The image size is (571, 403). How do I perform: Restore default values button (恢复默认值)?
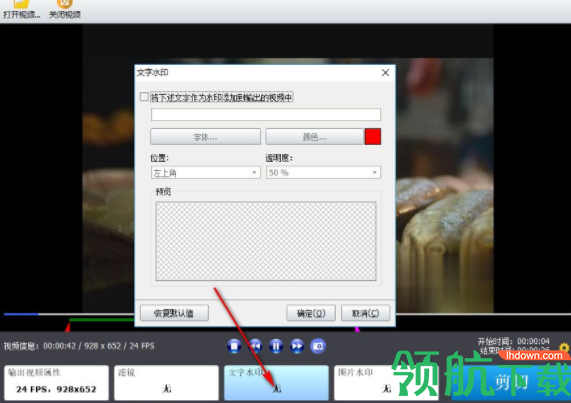tap(174, 313)
